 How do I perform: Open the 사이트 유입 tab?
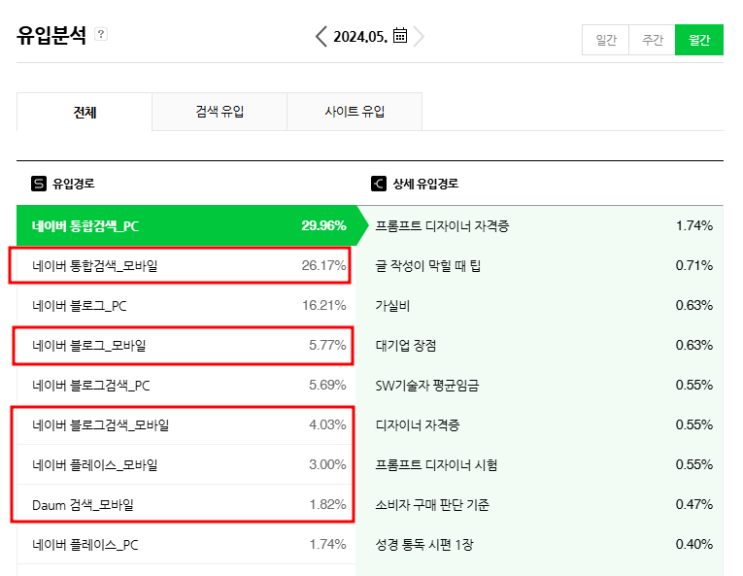click(354, 112)
